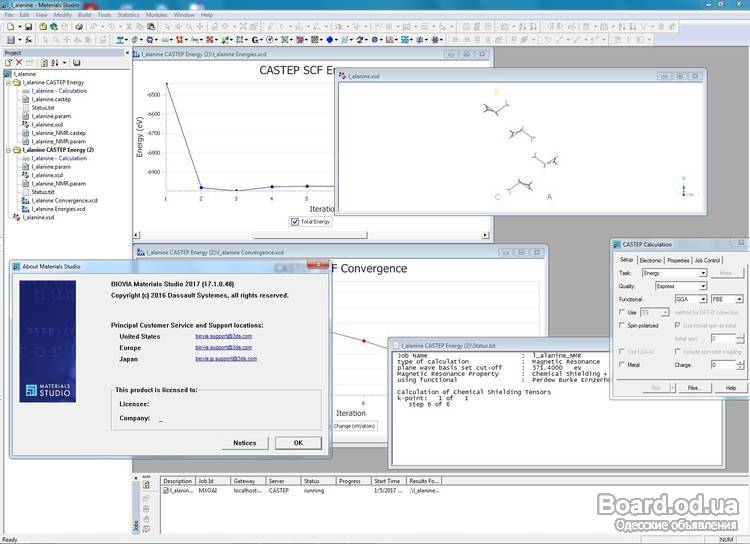Select l_alanine Convergence.xcd in project tree

click(x=65, y=200)
